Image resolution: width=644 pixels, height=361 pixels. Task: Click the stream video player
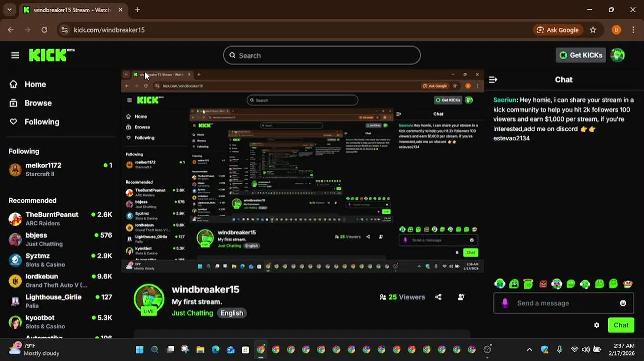pyautogui.click(x=302, y=171)
